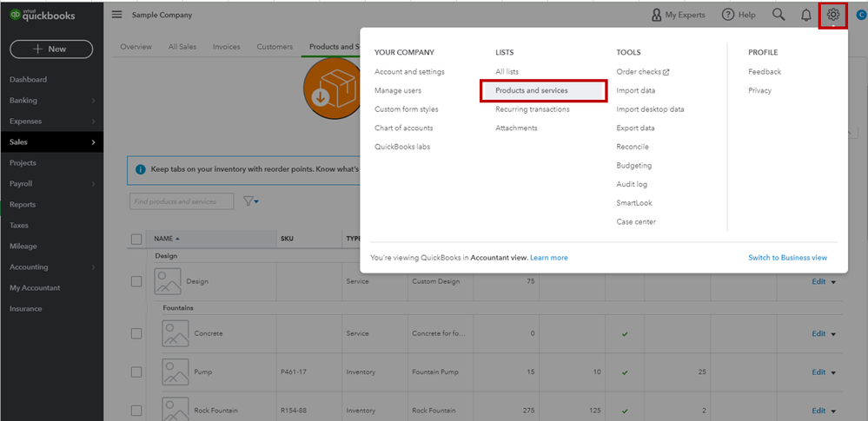Open dropdown arrow next to Design Edit
This screenshot has height=421, width=868.
832,281
